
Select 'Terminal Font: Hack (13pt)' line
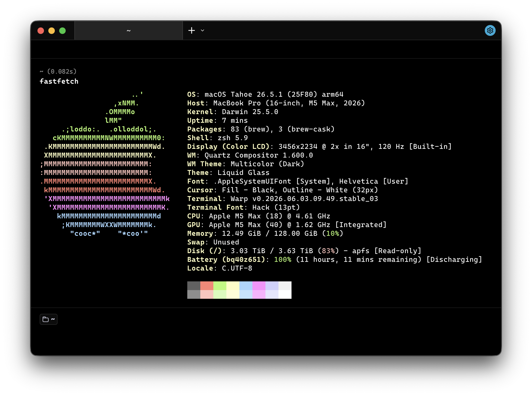[243, 207]
